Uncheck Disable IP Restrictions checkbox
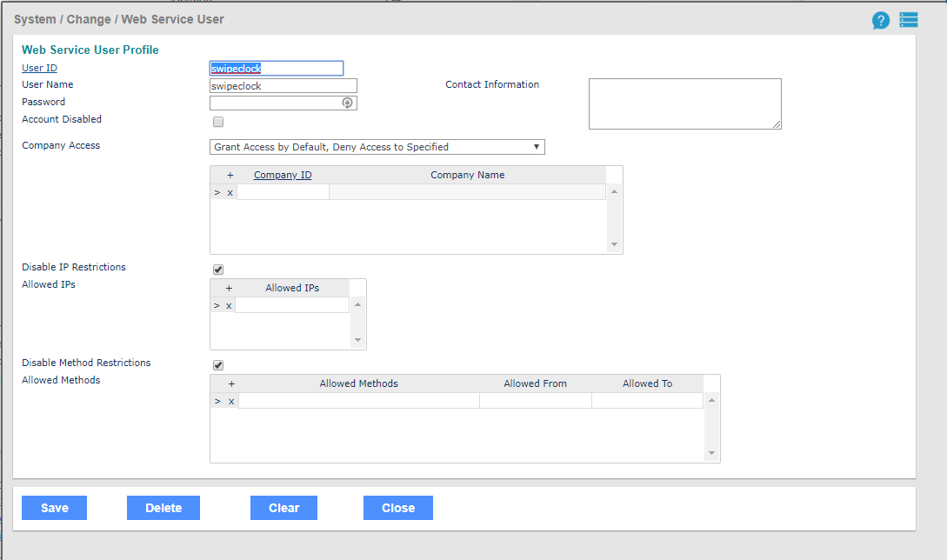This screenshot has height=560, width=947. [218, 270]
